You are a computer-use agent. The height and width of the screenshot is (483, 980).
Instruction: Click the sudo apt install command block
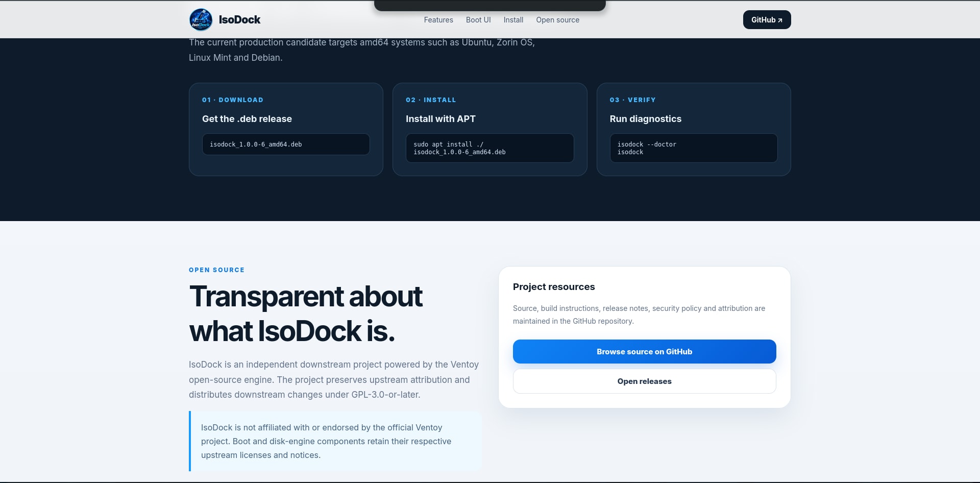click(x=490, y=148)
